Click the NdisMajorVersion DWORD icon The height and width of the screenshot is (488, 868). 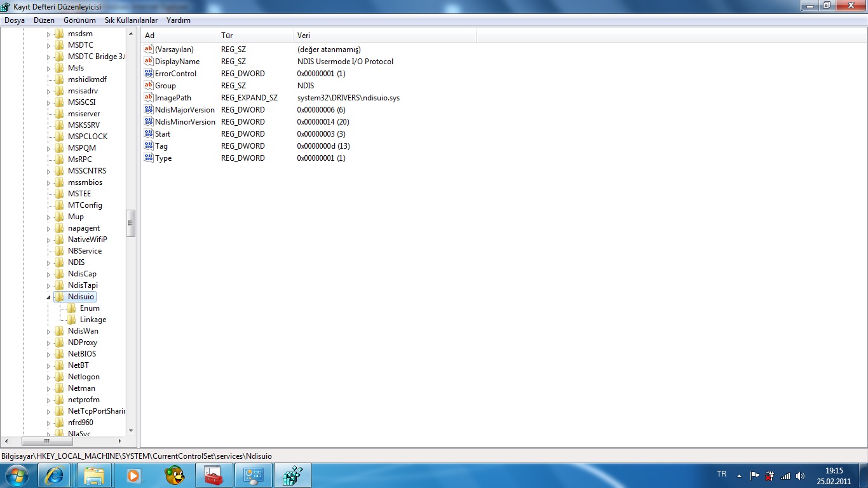[149, 110]
